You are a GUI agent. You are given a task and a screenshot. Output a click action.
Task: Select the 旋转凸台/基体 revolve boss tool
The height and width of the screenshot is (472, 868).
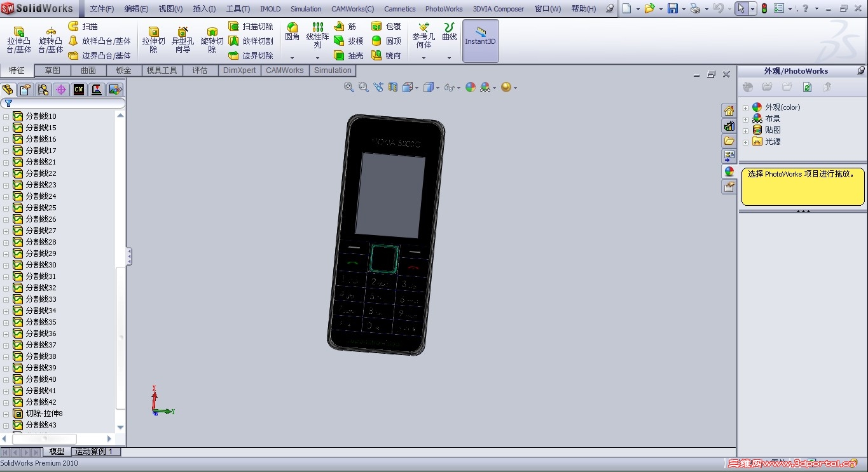51,40
